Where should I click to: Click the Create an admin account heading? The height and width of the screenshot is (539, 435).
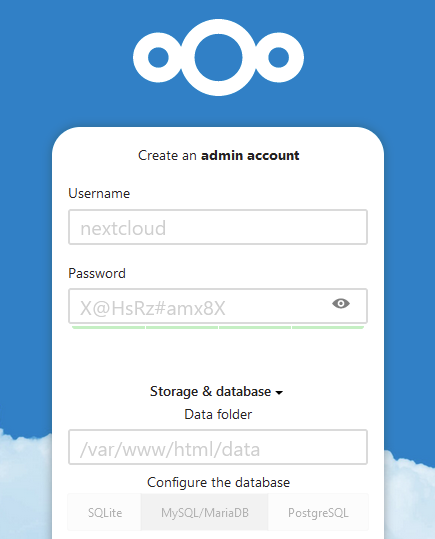(218, 155)
